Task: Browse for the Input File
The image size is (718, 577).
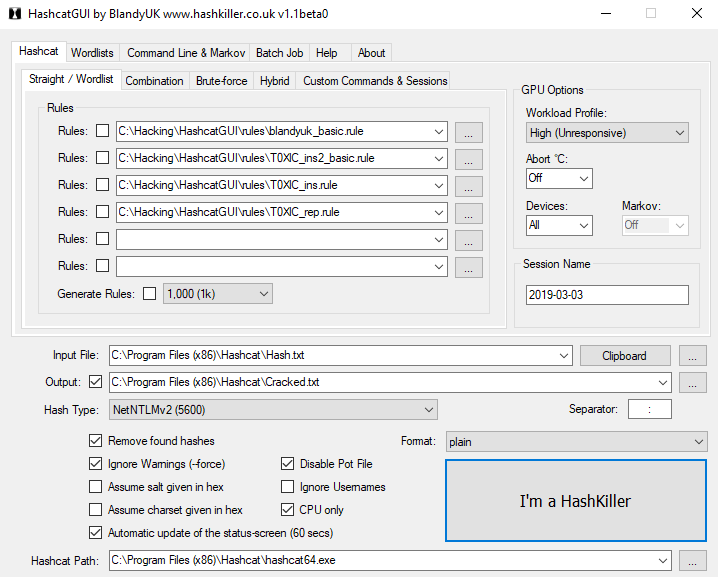Action: [x=692, y=356]
